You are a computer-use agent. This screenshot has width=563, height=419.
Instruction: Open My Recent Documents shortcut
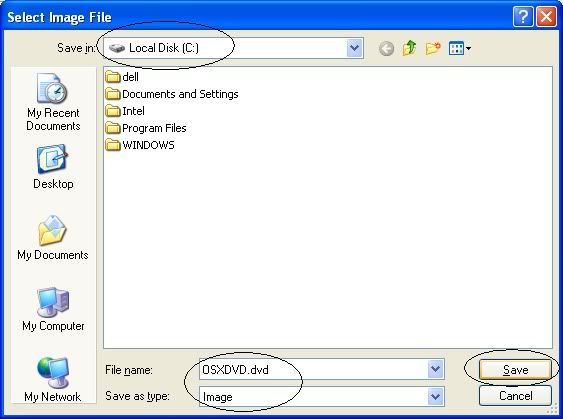(x=53, y=102)
